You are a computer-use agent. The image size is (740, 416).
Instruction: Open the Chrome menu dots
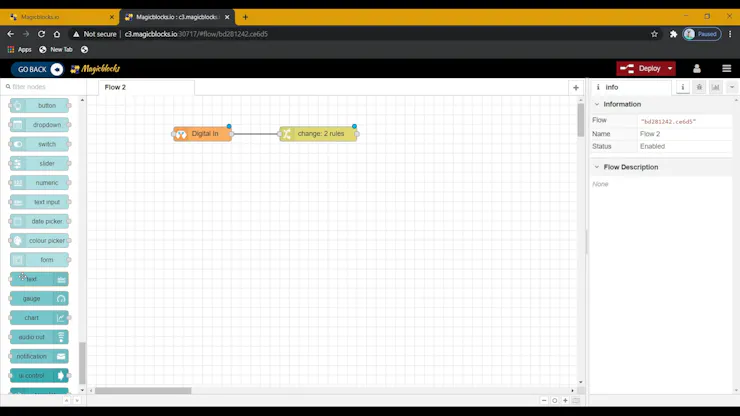click(730, 34)
